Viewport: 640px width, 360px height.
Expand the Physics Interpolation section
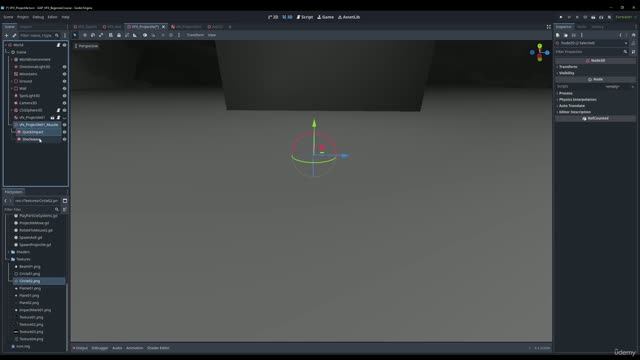coord(577,100)
